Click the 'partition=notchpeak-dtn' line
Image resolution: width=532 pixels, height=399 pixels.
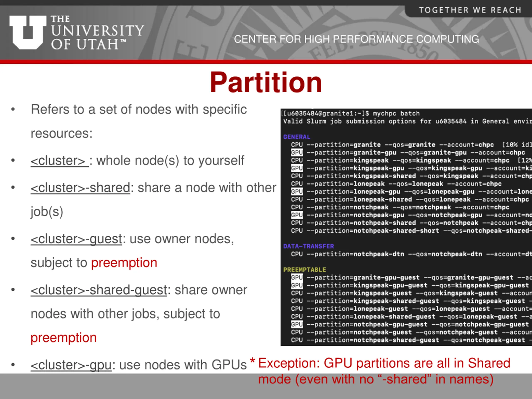411,254
